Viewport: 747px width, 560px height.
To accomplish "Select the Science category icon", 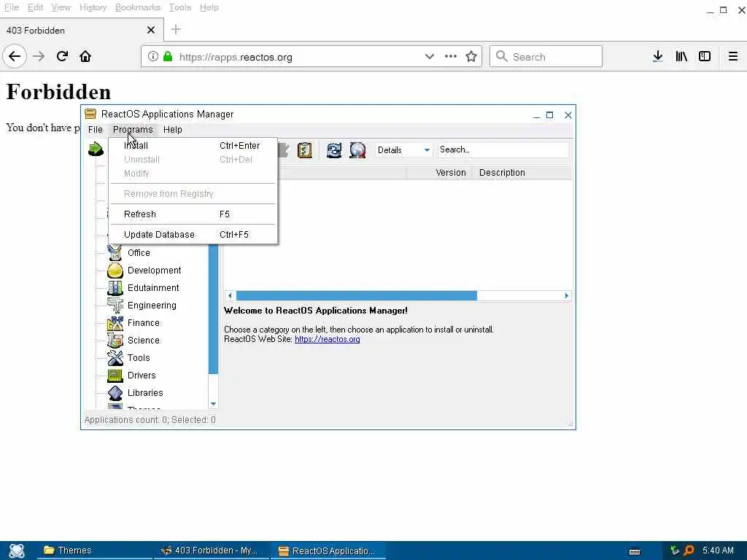I will click(115, 341).
